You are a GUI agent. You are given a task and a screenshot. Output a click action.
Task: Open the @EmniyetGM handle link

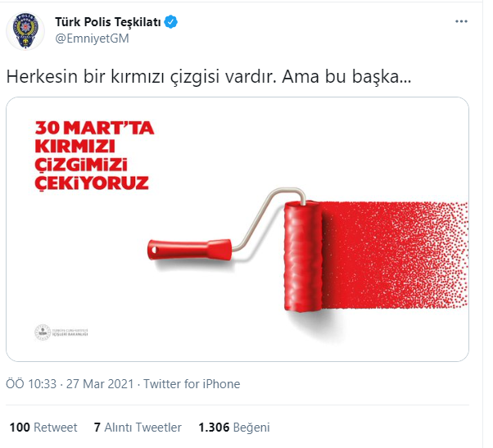pos(92,38)
